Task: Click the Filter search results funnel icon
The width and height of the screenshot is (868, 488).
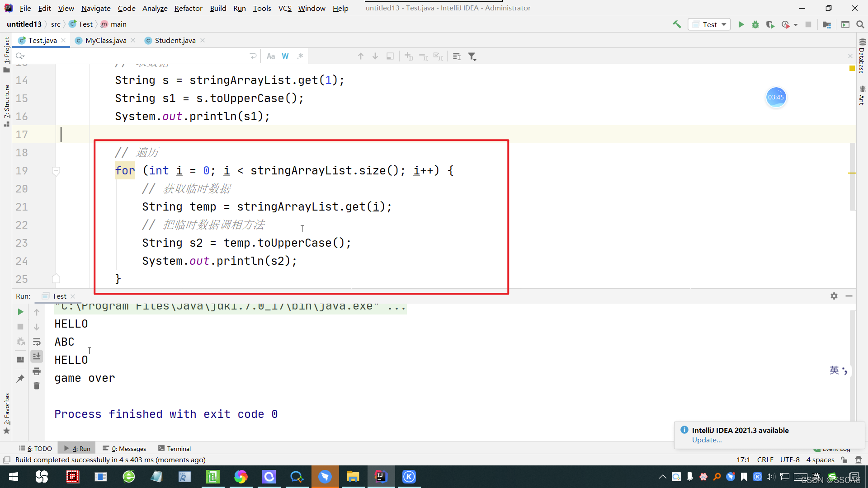Action: [x=472, y=56]
